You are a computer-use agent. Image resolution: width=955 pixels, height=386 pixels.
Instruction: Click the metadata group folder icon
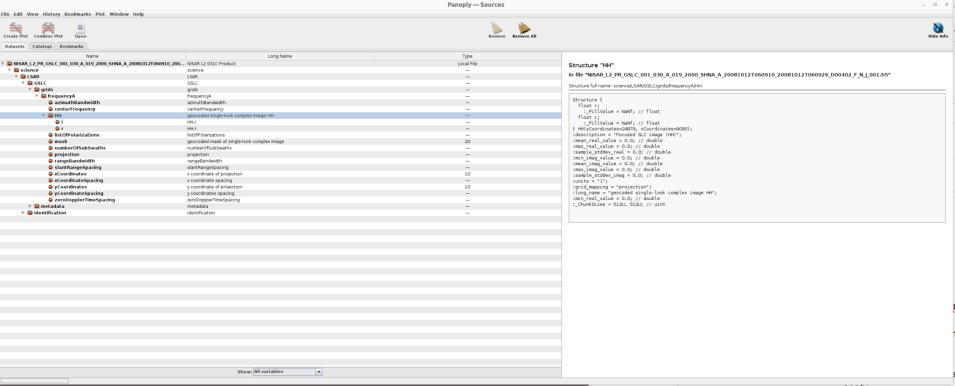tap(37, 206)
